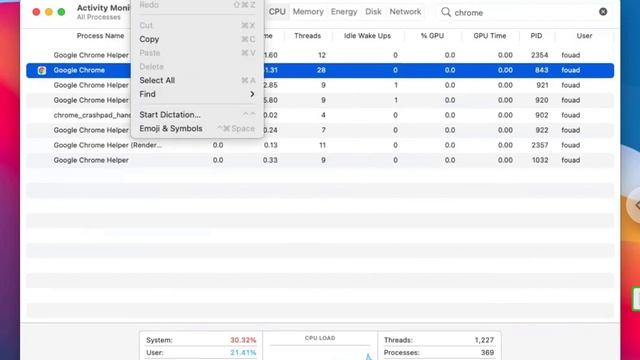Select the chrome_crashpad_handler process row
This screenshot has width=640, height=360.
(x=320, y=115)
